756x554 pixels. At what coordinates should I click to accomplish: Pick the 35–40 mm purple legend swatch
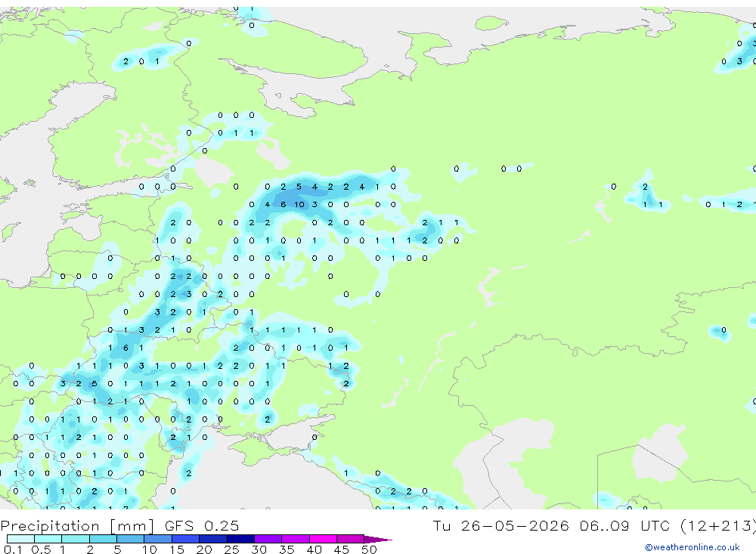[x=296, y=539]
